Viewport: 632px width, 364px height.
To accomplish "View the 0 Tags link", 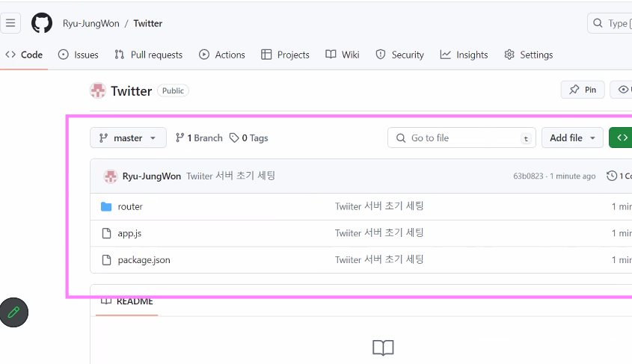I will (x=249, y=138).
